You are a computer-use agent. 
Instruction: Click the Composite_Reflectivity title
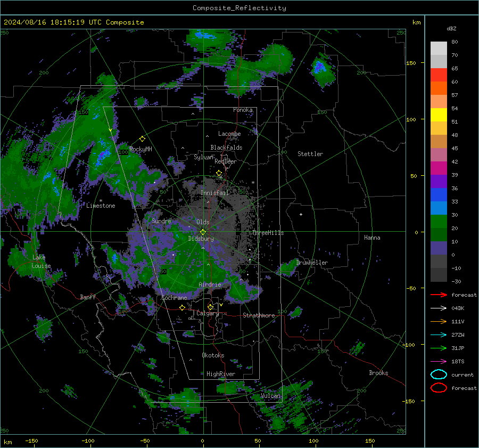click(240, 8)
